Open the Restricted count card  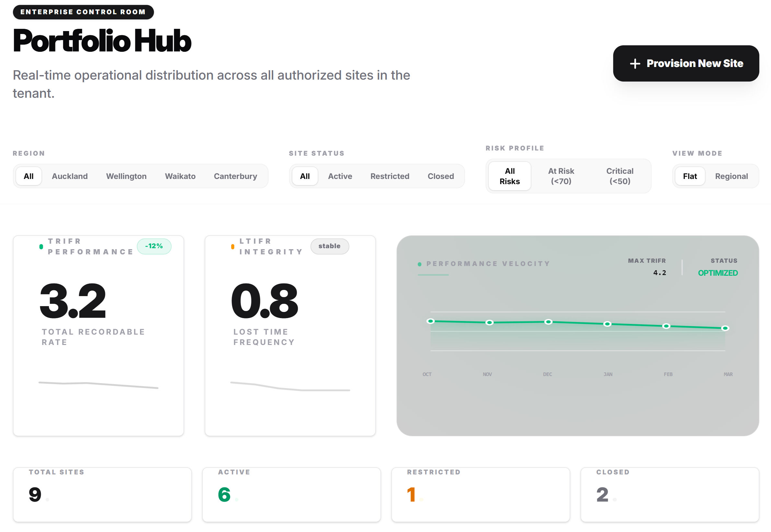(480, 494)
